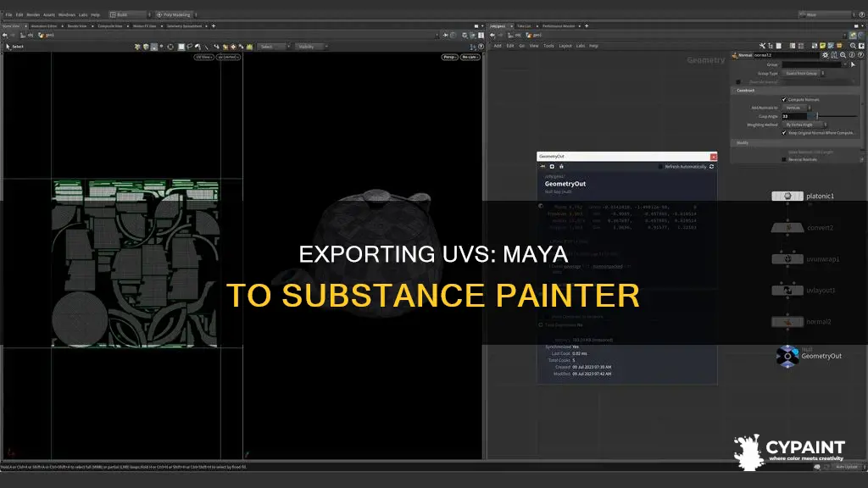Select the platonic1 node

(x=787, y=196)
